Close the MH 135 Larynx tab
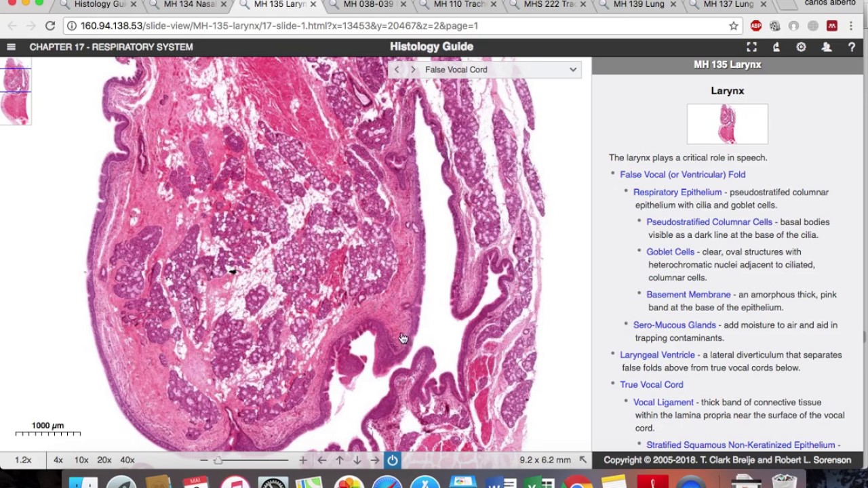The width and height of the screenshot is (868, 488). [313, 5]
